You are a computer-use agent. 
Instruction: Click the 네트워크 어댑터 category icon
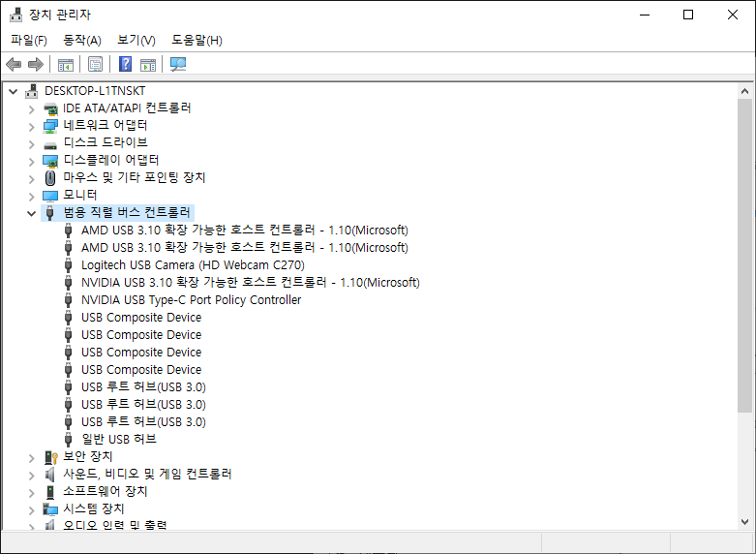(x=50, y=126)
